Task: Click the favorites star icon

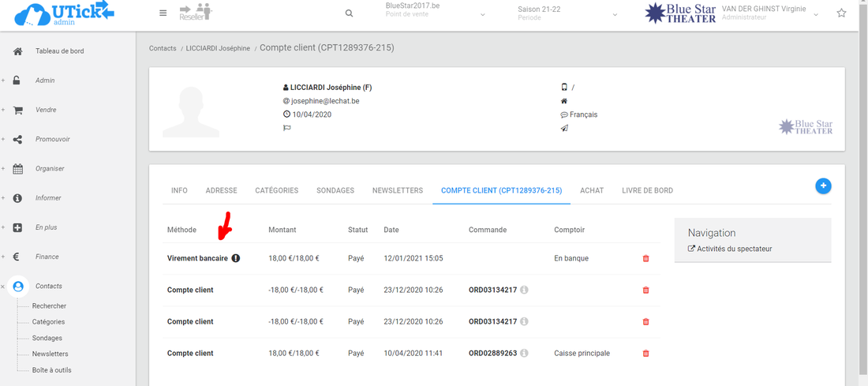Action: [x=841, y=13]
